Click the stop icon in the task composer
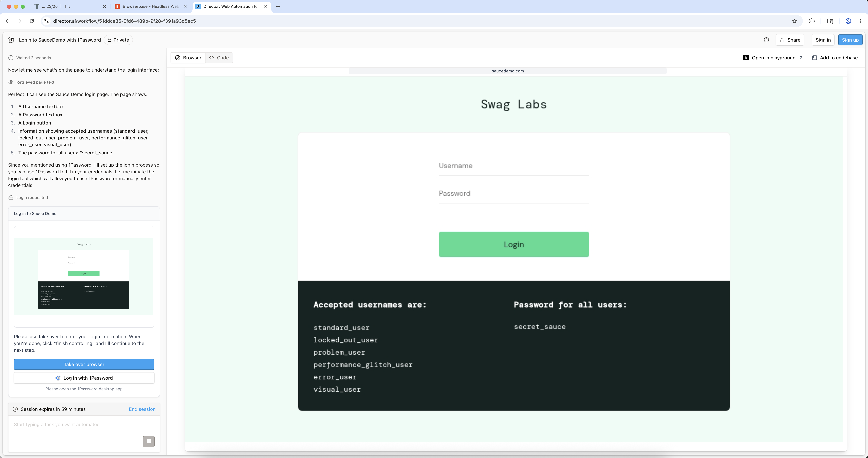Image resolution: width=868 pixels, height=458 pixels. [x=149, y=441]
